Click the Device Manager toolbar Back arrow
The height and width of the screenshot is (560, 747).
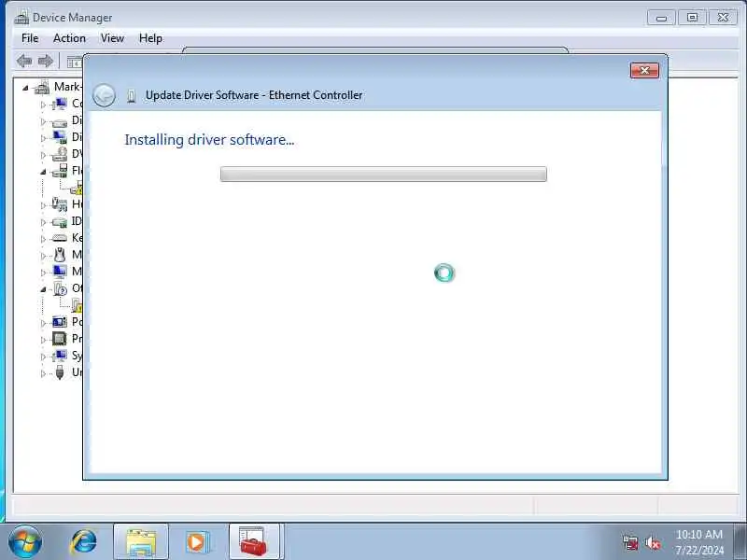click(24, 61)
